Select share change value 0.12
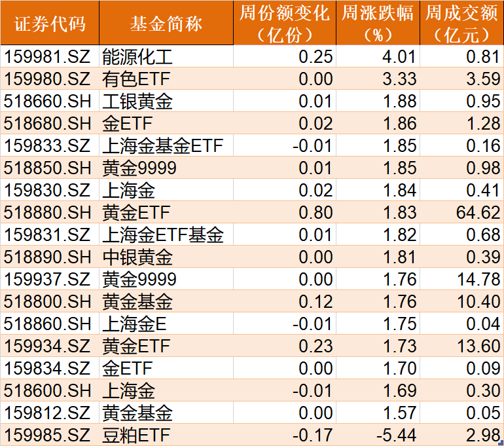 [315, 301]
